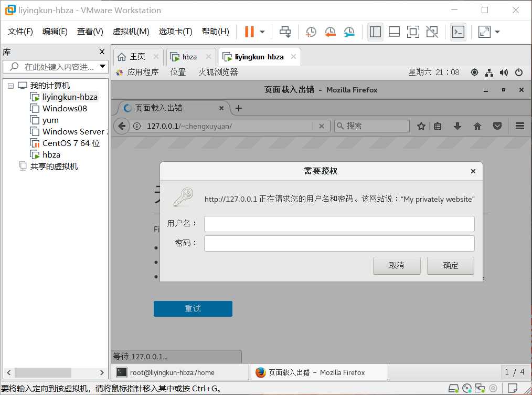Click 火狐浏览器 in the guest top panel
The image size is (532, 395).
218,72
